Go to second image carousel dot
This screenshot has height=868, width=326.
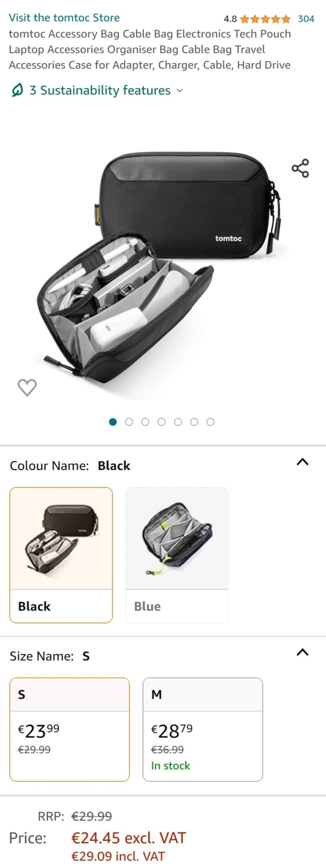click(129, 422)
